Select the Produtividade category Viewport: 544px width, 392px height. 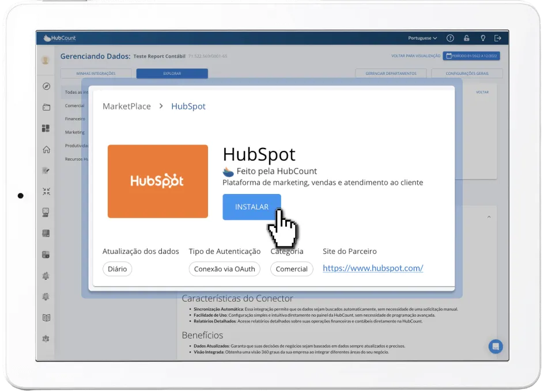[77, 146]
